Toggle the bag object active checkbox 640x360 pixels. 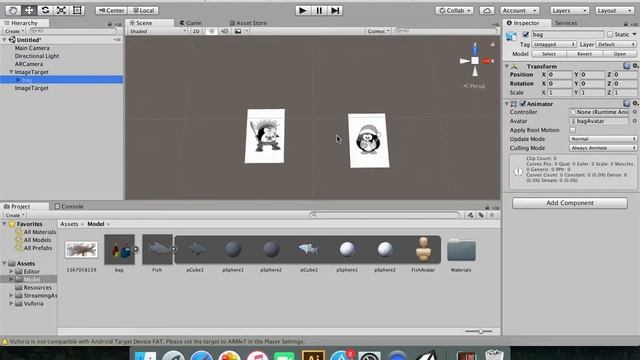pos(526,35)
